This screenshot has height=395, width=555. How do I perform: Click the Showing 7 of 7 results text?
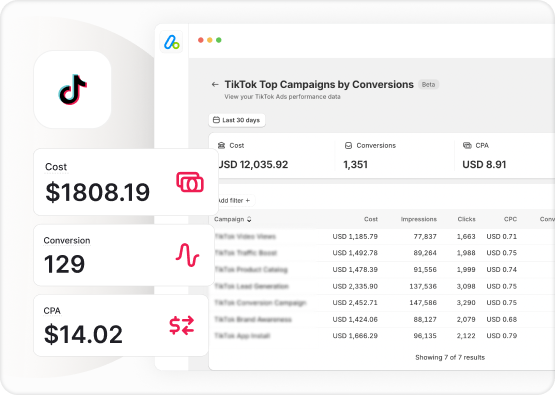(450, 357)
